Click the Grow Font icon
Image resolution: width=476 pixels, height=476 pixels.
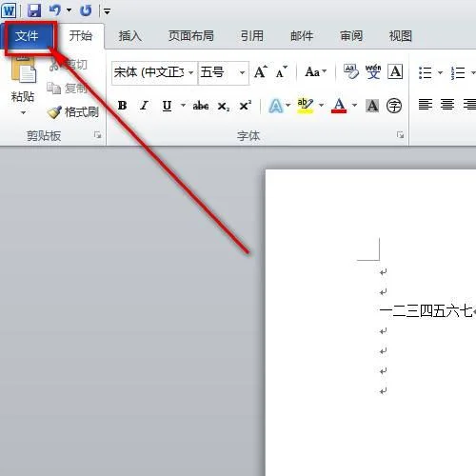point(261,72)
